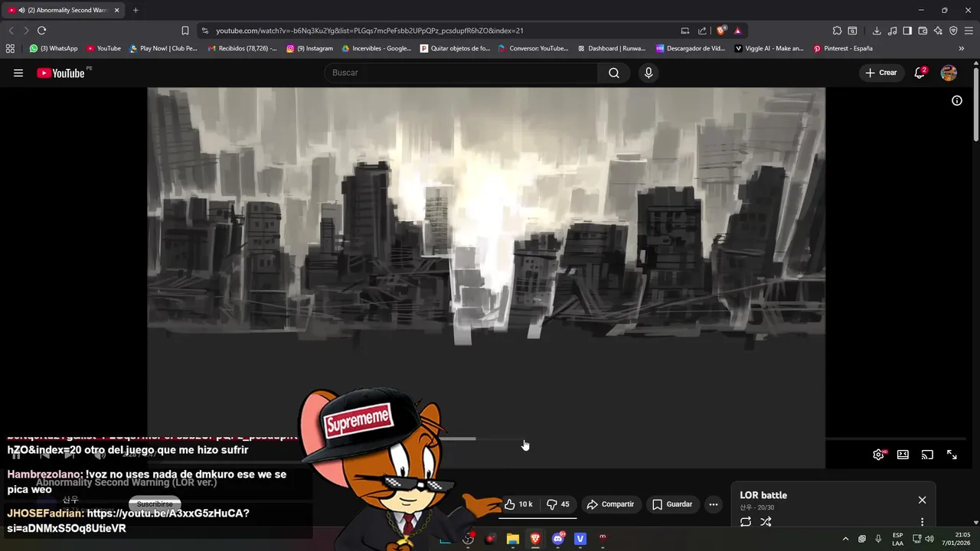Click the search magnifier button

click(614, 73)
